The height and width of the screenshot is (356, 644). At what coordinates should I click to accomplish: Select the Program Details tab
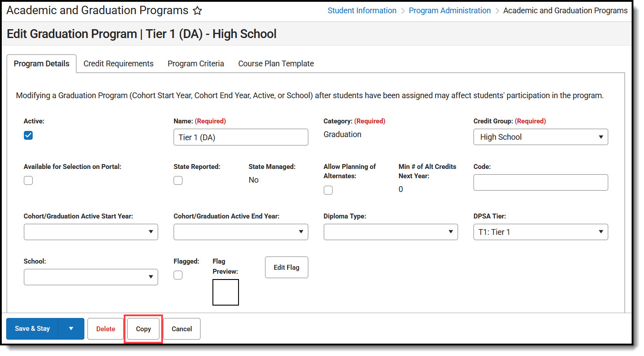(42, 64)
